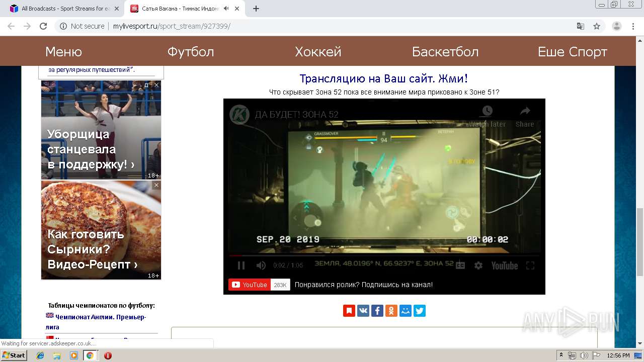The width and height of the screenshot is (644, 362).
Task: Pause the YouTube video
Action: (x=241, y=265)
